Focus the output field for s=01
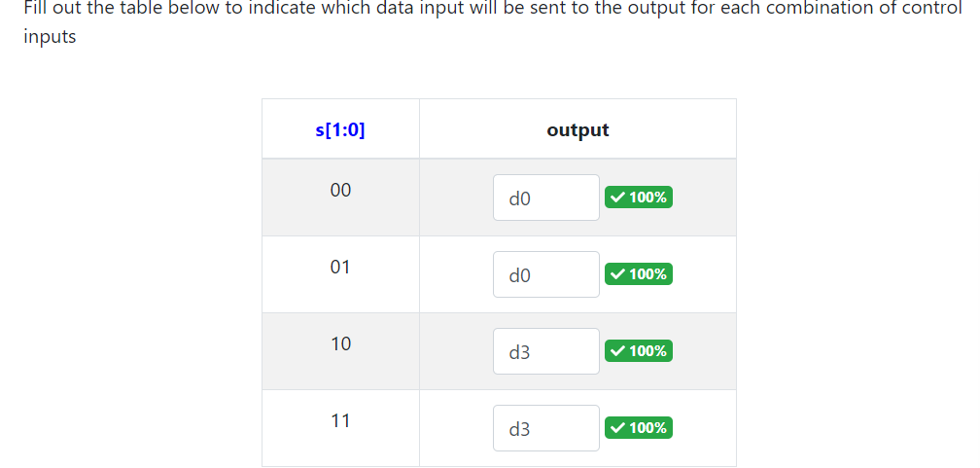 click(x=546, y=274)
